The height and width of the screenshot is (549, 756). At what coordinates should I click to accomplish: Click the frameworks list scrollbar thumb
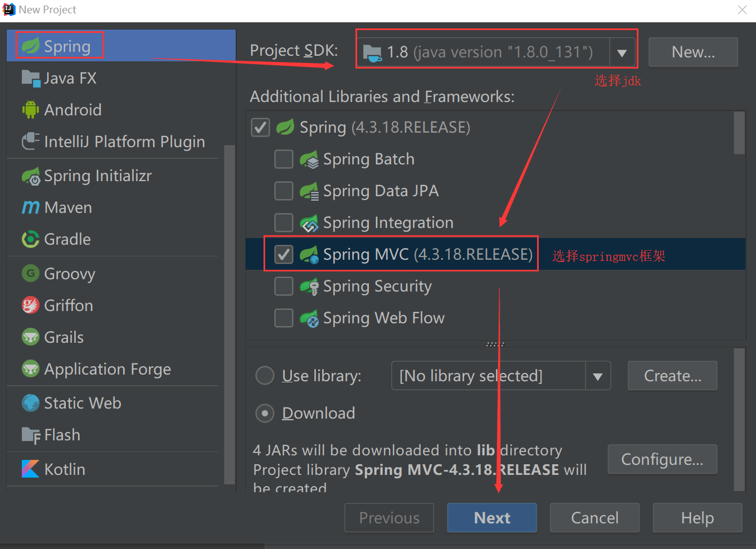point(739,133)
